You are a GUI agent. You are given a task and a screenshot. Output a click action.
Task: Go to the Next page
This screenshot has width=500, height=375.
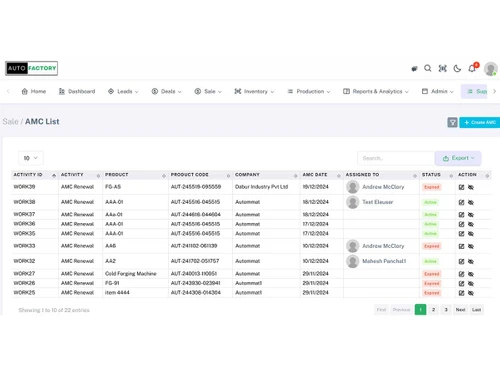click(460, 310)
